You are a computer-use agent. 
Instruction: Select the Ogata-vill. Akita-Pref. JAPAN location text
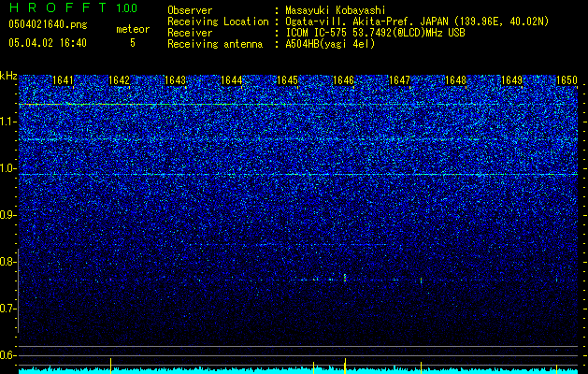(x=417, y=22)
